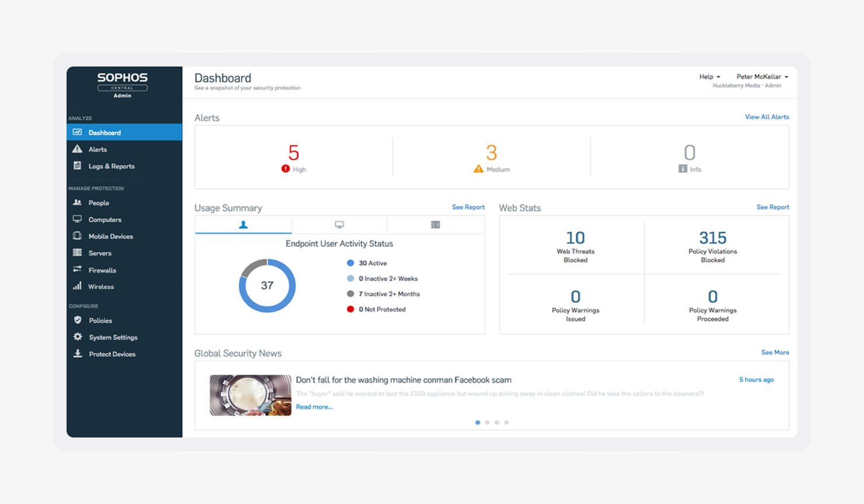Switch to the computer tab in Usage Summary

pyautogui.click(x=339, y=225)
